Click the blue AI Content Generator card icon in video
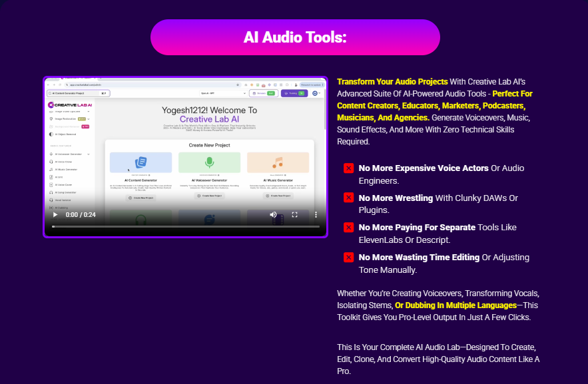Viewport: 588px width, 384px height. point(141,162)
